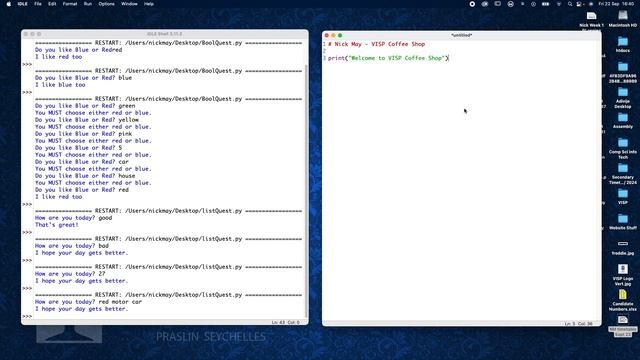The width and height of the screenshot is (640, 360).
Task: Open the Format menu
Action: [x=70, y=4]
